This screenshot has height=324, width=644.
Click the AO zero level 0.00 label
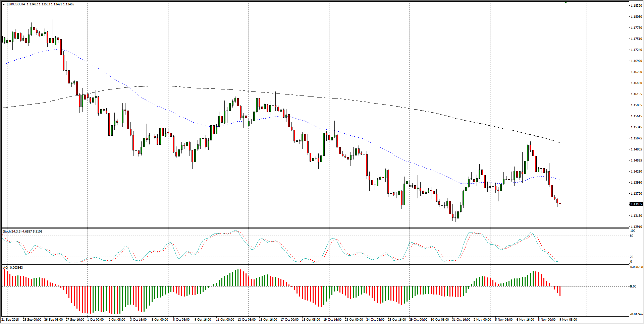pyautogui.click(x=633, y=286)
